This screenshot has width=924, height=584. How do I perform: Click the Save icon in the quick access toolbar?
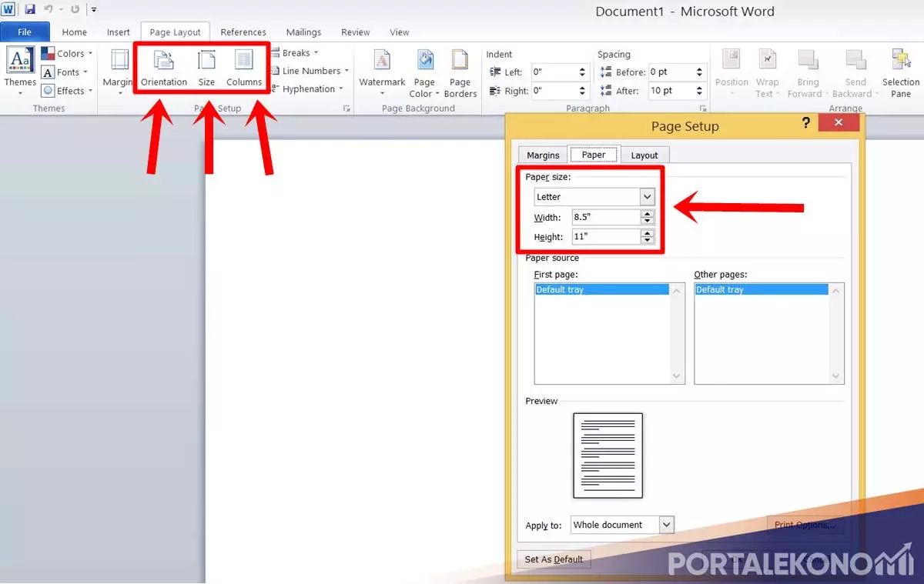(30, 9)
